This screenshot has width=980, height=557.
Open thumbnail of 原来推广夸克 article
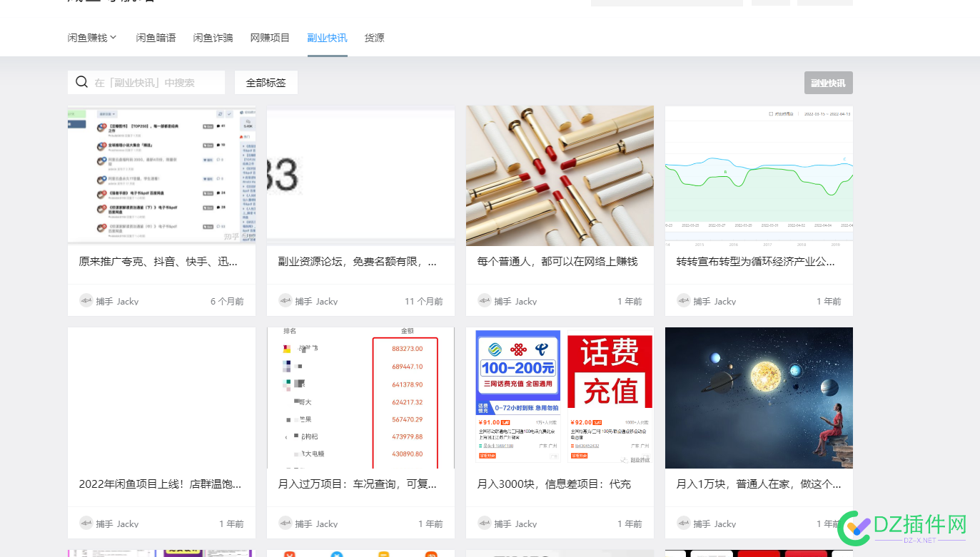161,176
